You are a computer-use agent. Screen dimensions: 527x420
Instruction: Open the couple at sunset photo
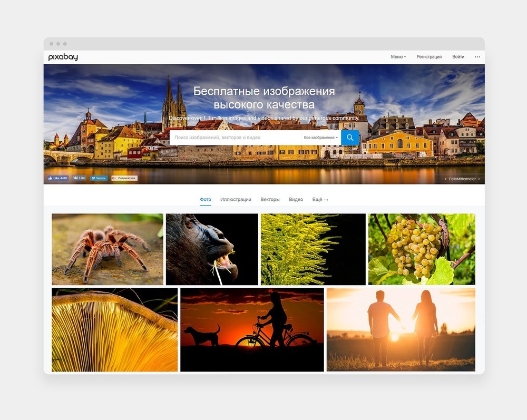(x=401, y=329)
